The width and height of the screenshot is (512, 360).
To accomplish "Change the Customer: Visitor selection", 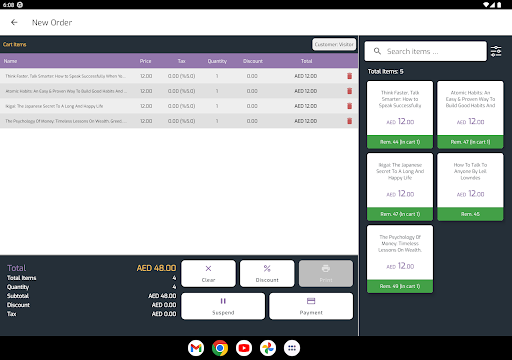I will [334, 44].
